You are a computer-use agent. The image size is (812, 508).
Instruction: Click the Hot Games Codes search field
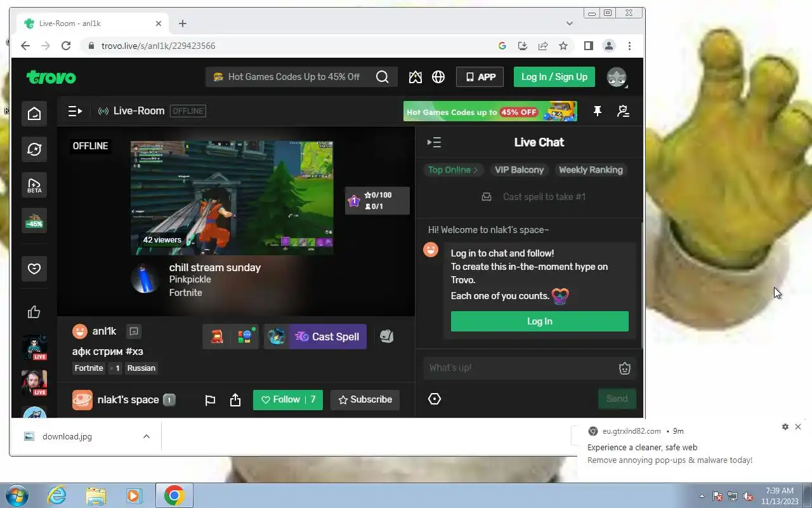pos(292,77)
